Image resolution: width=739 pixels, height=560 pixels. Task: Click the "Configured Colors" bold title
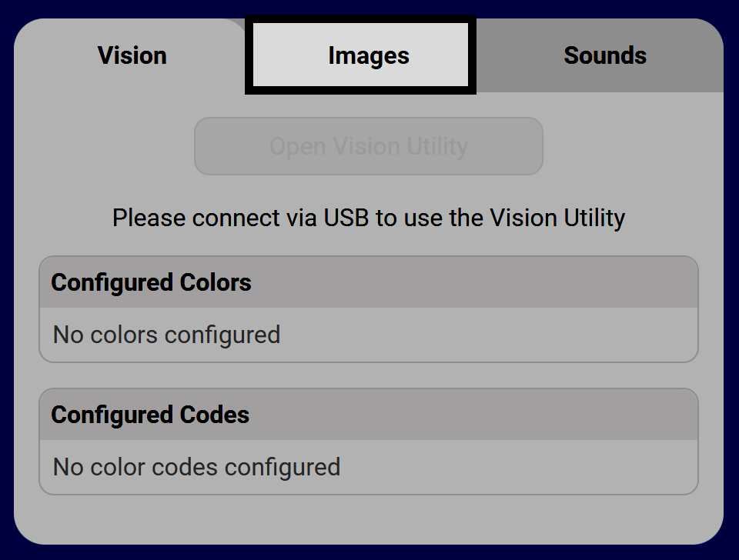pos(151,282)
